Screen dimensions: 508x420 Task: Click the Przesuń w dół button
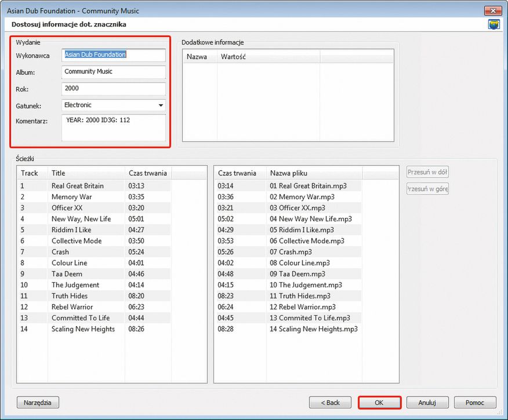427,172
